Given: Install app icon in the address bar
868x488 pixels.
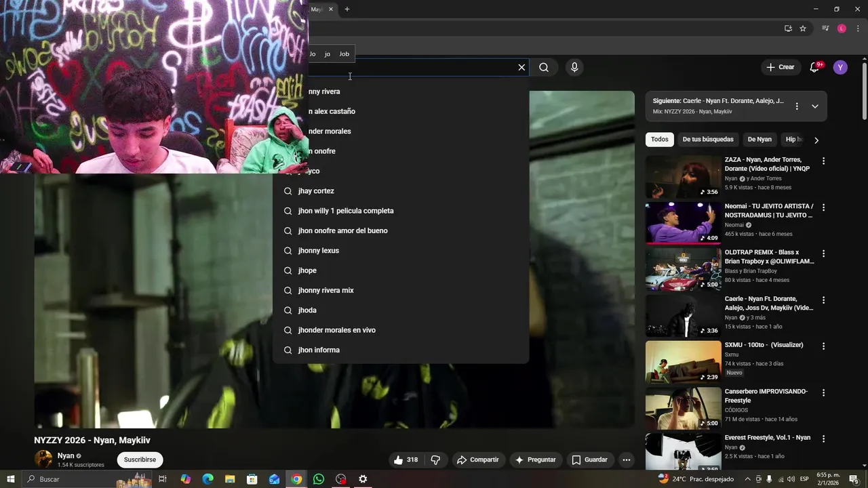Looking at the screenshot, I should [x=788, y=28].
